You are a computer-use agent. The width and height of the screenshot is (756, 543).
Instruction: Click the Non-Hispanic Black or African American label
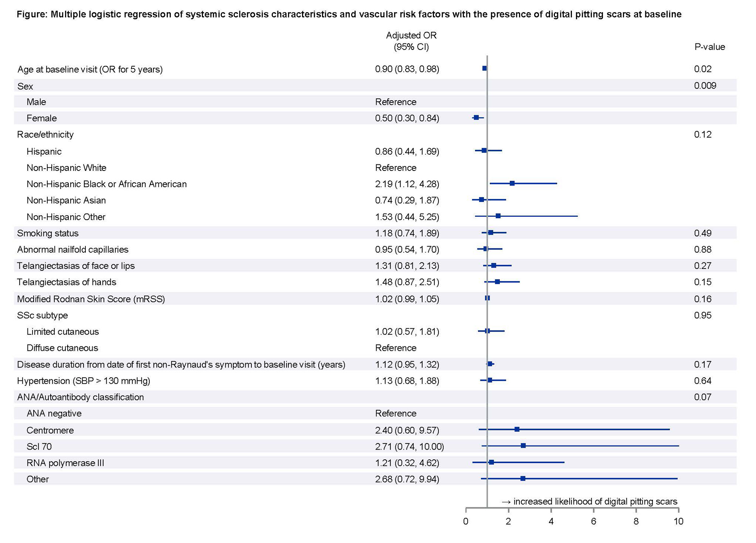coord(106,184)
